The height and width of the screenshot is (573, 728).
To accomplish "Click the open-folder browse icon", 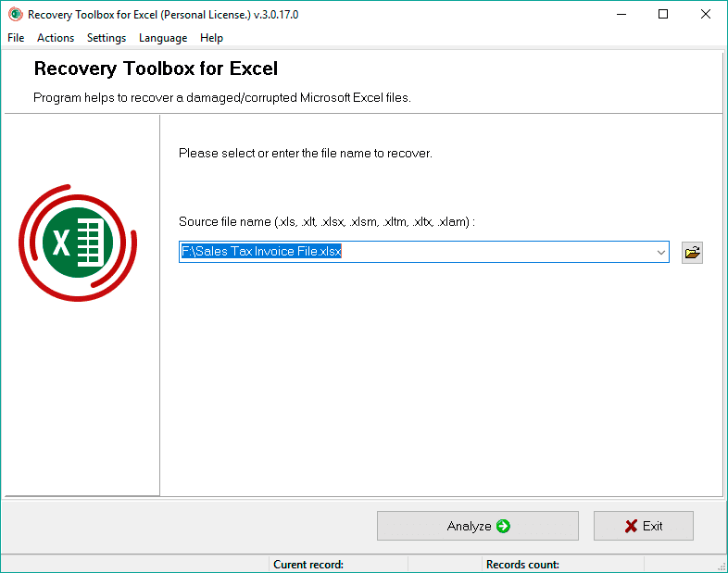I will coord(692,253).
